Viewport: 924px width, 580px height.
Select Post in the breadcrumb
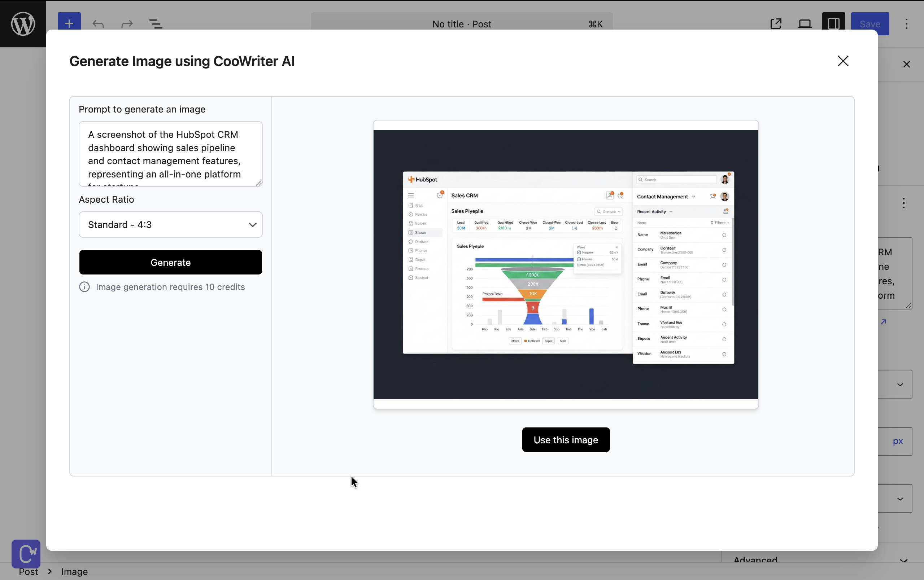[29, 572]
